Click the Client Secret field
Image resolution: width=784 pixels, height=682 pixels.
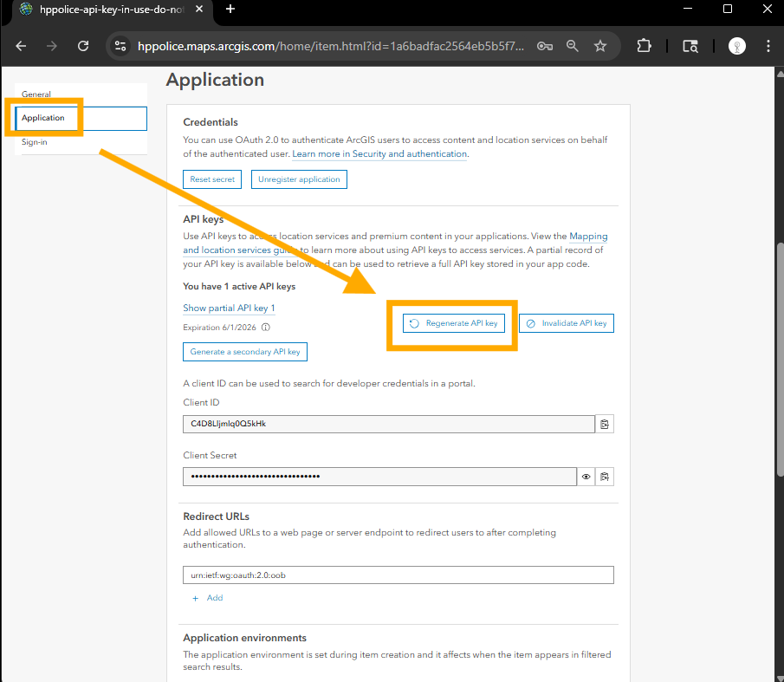pos(379,477)
